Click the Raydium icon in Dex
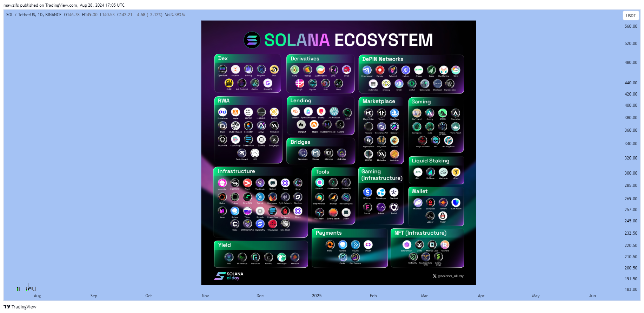 [261, 69]
